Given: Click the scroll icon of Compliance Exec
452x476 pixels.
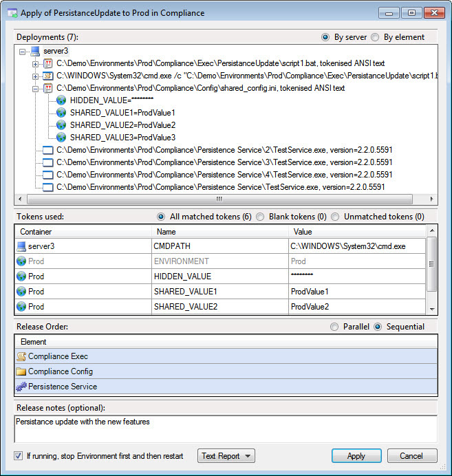Looking at the screenshot, I should coord(21,356).
